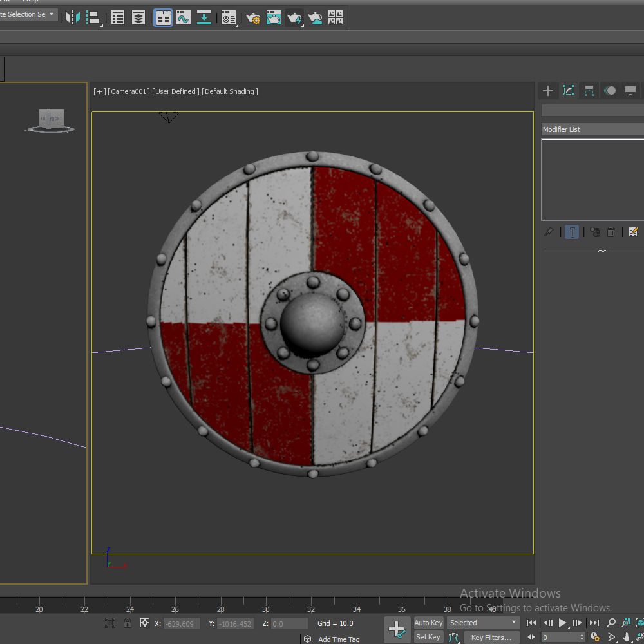Screen dimensions: 644x644
Task: Open the Selected key filter dropdown
Action: pyautogui.click(x=484, y=623)
